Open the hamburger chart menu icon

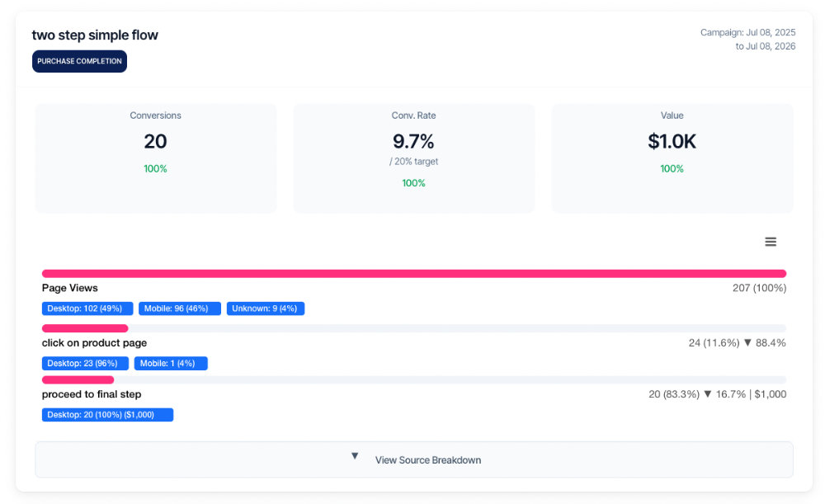[771, 242]
